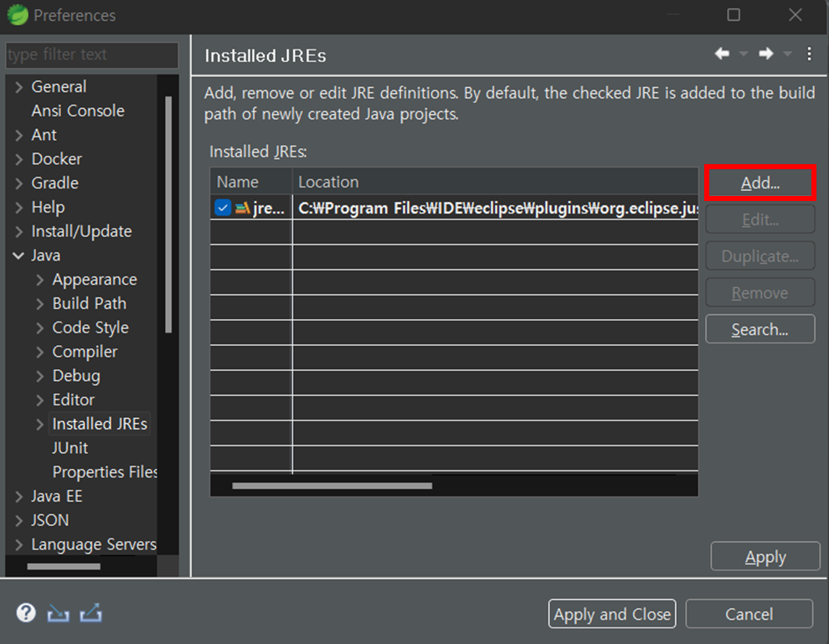Close the Preferences window
829x644 pixels.
pyautogui.click(x=796, y=15)
